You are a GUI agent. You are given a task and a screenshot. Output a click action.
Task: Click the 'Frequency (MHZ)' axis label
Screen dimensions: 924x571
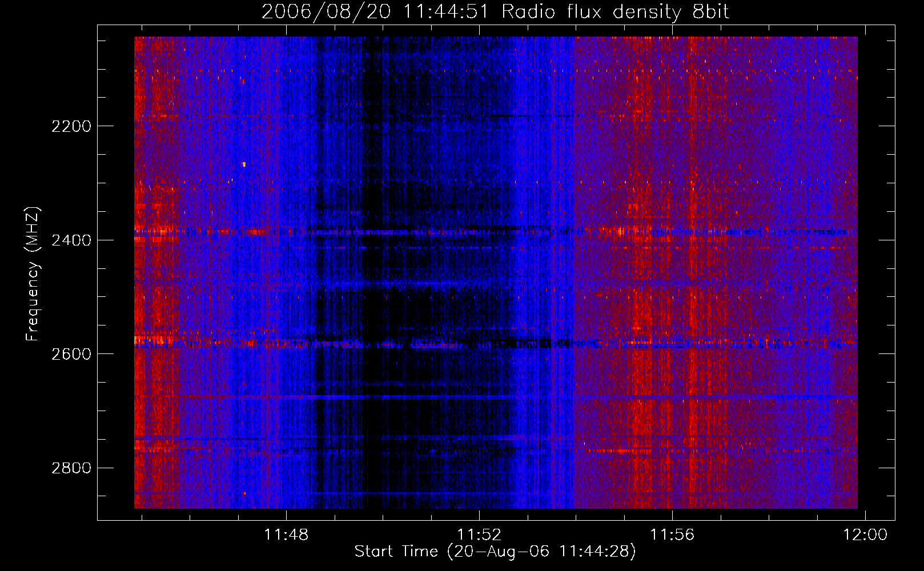tap(33, 274)
